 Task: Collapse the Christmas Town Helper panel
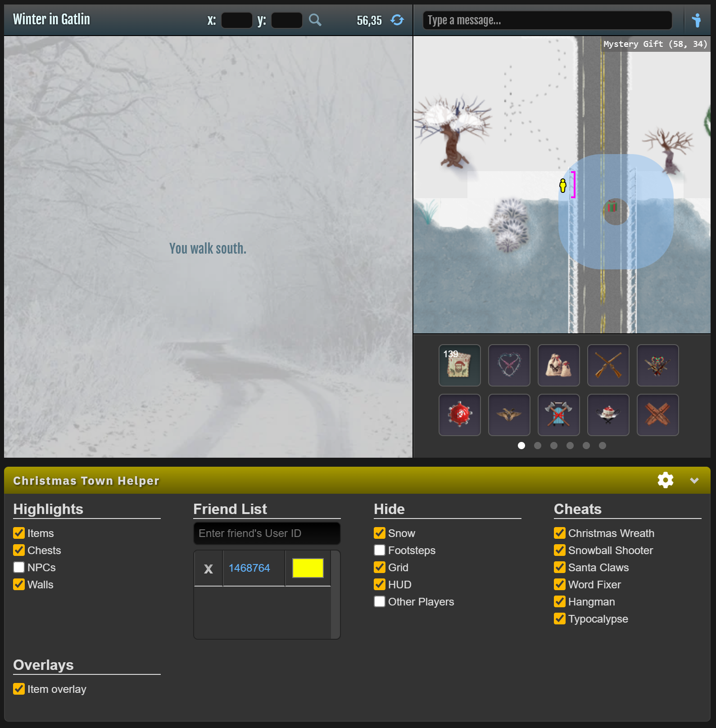coord(694,481)
